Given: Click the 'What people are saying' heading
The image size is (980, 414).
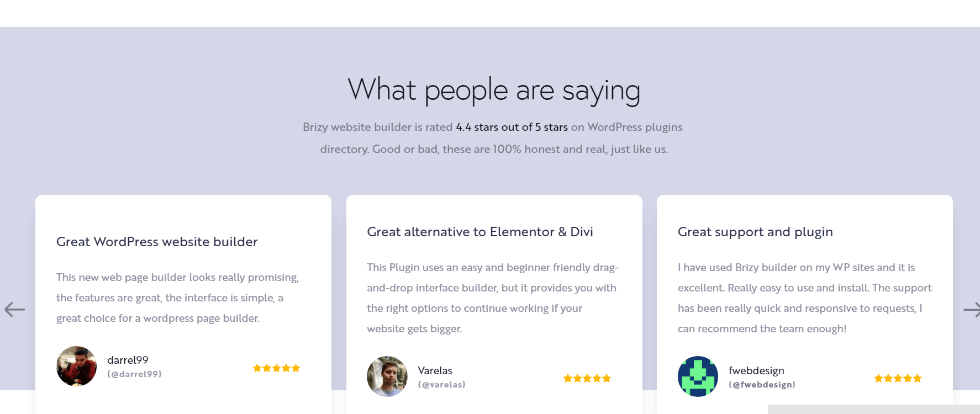Looking at the screenshot, I should tap(493, 89).
